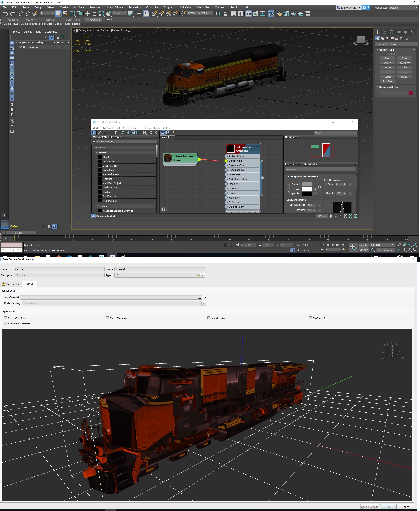Viewport: 420px width, 511px height.
Task: Create a Teapot primitive
Action: click(x=387, y=76)
